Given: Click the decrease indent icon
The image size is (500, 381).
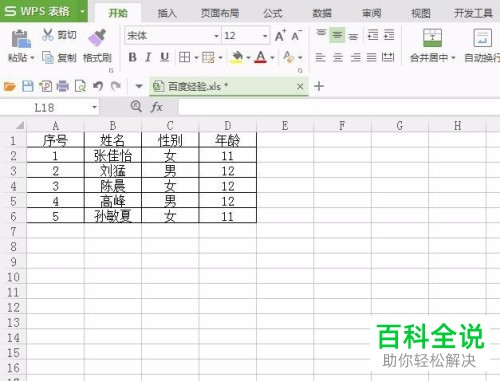Looking at the screenshot, I should (x=373, y=35).
